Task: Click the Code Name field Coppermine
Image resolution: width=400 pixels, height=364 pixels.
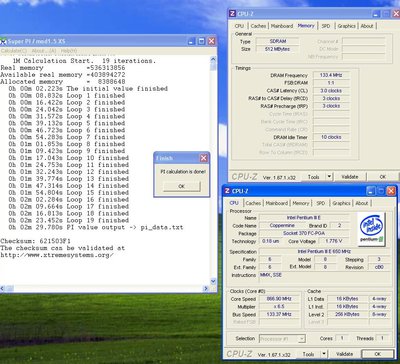Action: tap(282, 226)
